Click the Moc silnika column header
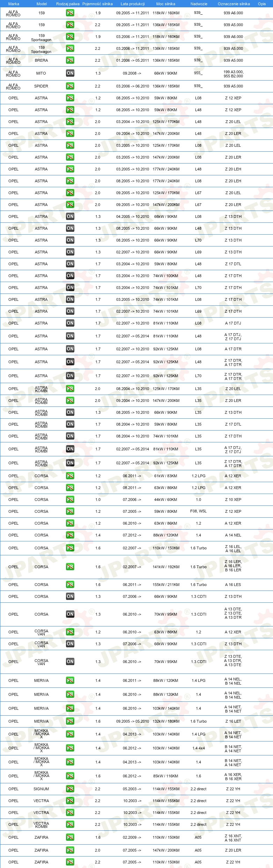The width and height of the screenshot is (273, 868). click(166, 4)
